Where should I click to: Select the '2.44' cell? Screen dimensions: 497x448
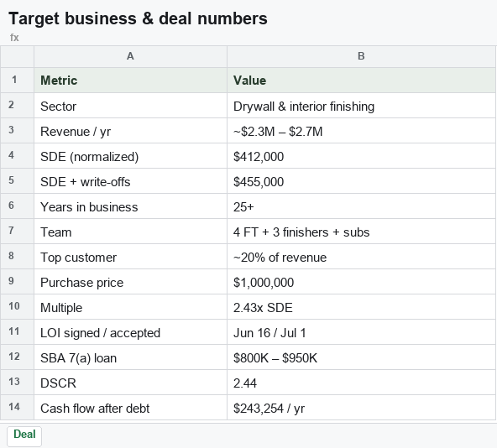[361, 383]
